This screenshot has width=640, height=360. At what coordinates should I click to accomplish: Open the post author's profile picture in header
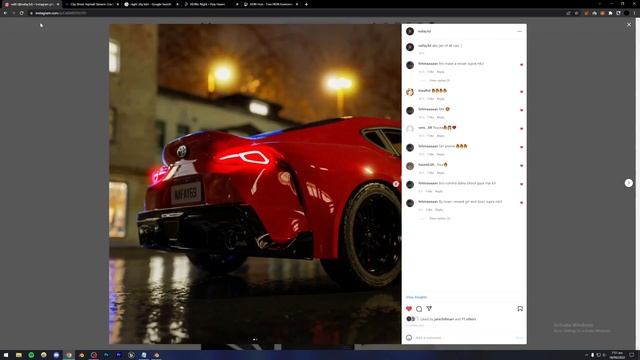tap(410, 31)
